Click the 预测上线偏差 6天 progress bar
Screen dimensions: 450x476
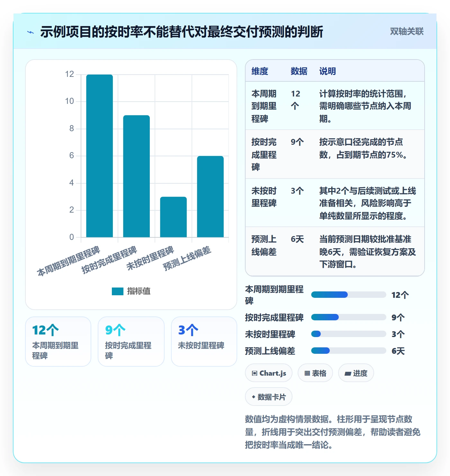coord(348,351)
